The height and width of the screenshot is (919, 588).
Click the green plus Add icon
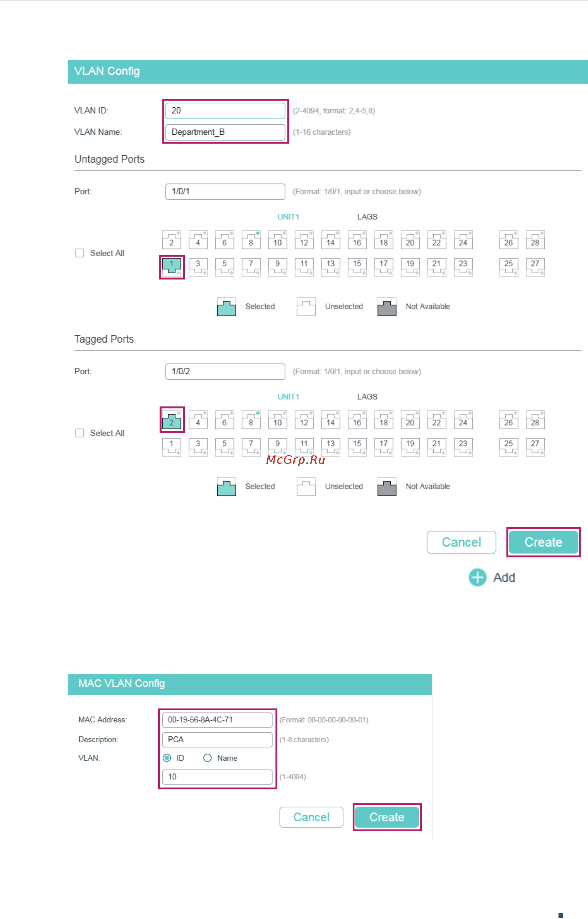477,577
